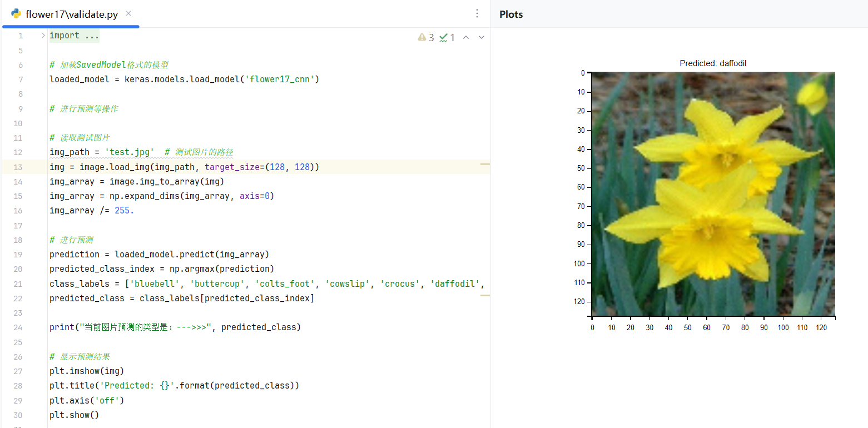Click line number 7 in the gutter

click(21, 79)
